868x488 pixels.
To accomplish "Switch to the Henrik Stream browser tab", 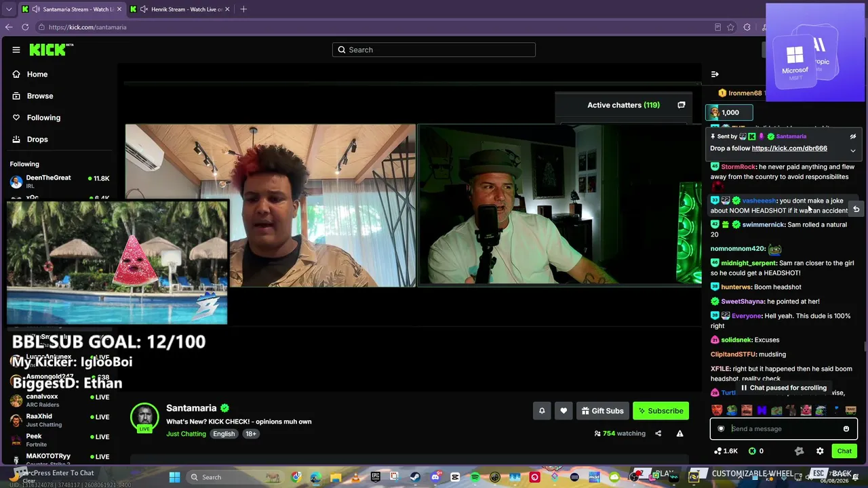I will (x=180, y=9).
